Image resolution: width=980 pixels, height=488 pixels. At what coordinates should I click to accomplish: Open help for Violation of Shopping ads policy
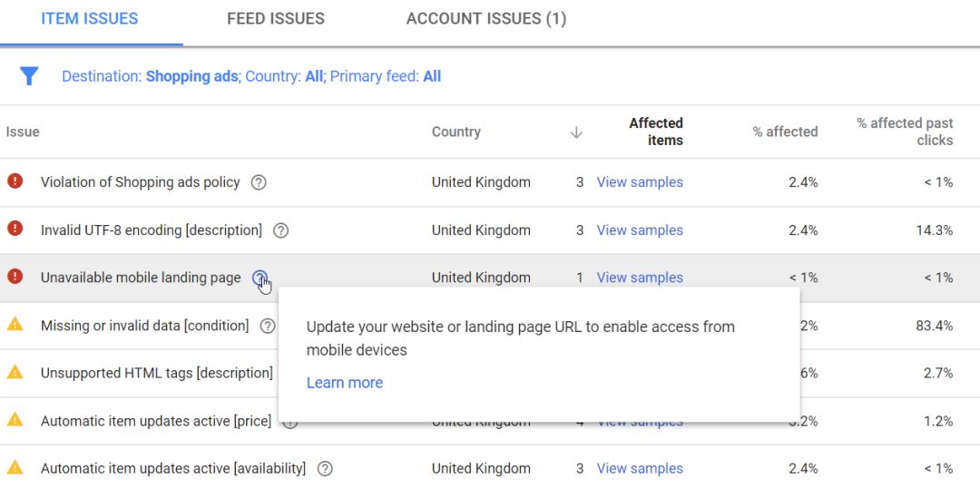click(259, 182)
